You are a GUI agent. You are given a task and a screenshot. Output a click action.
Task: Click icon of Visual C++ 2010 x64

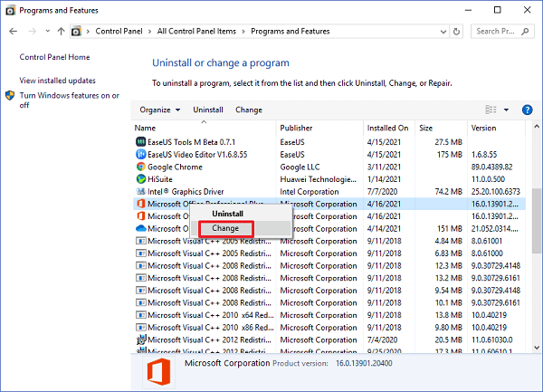140,315
